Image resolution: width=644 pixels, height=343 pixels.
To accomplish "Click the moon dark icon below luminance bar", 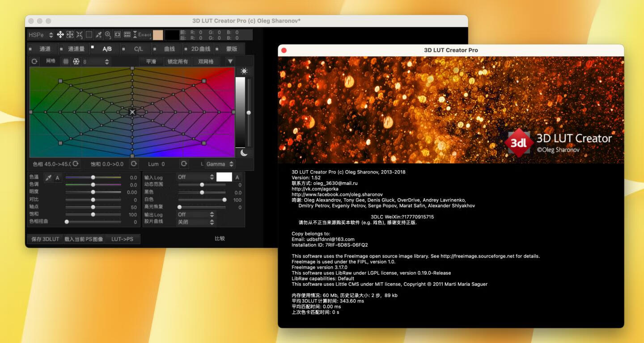I will click(x=244, y=153).
